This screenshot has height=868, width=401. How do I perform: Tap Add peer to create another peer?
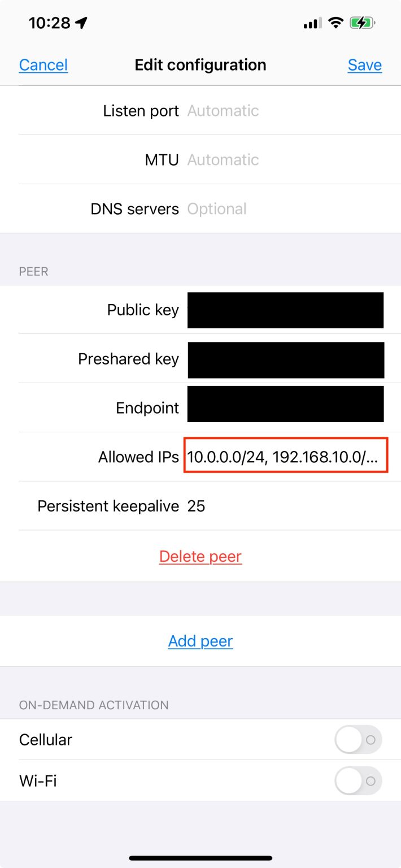coord(200,641)
